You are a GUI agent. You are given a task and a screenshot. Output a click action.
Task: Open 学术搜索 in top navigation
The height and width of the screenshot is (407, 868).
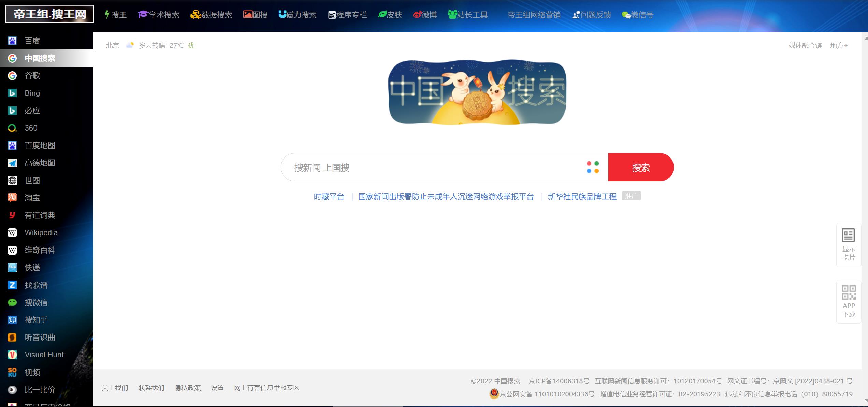(x=159, y=15)
